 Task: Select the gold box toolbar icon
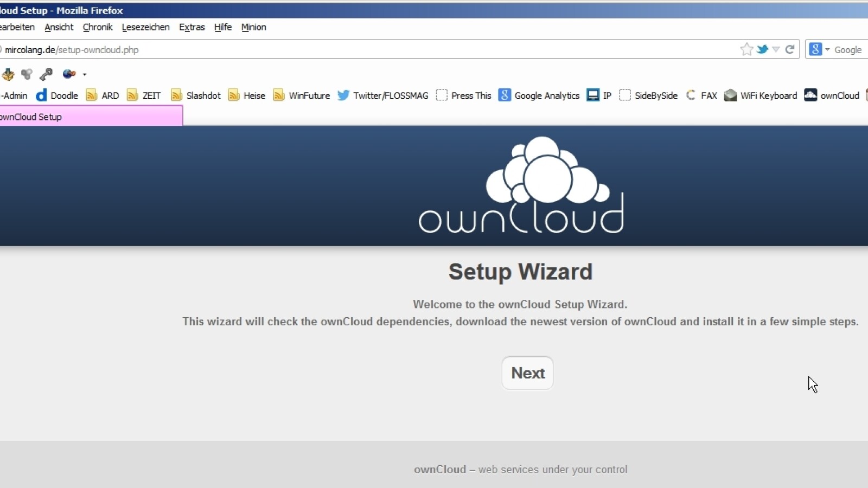pyautogui.click(x=8, y=74)
